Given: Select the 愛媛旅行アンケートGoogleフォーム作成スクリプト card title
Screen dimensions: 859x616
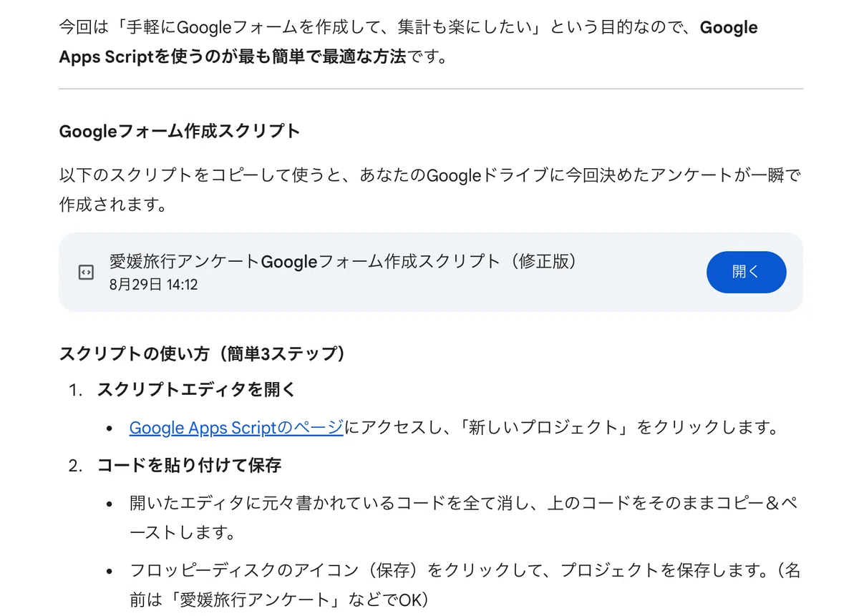Looking at the screenshot, I should [344, 261].
